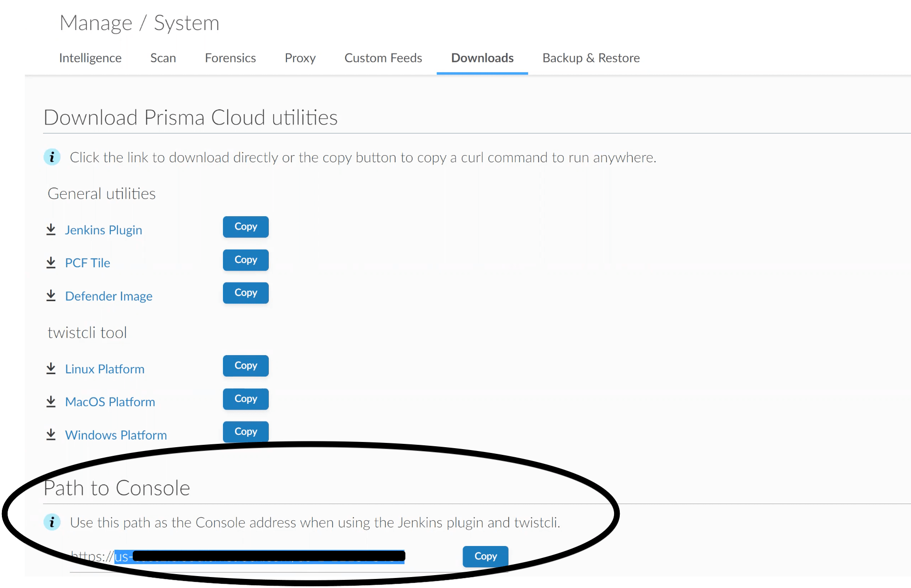Click the info icon under Path to Console
Screen dimensions: 911x588
pos(53,522)
